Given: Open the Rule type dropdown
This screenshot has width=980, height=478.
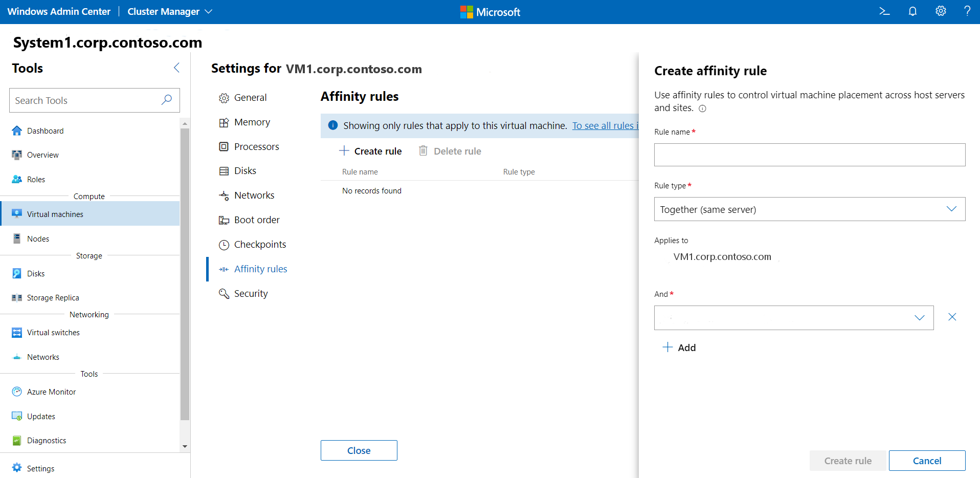Looking at the screenshot, I should 809,209.
